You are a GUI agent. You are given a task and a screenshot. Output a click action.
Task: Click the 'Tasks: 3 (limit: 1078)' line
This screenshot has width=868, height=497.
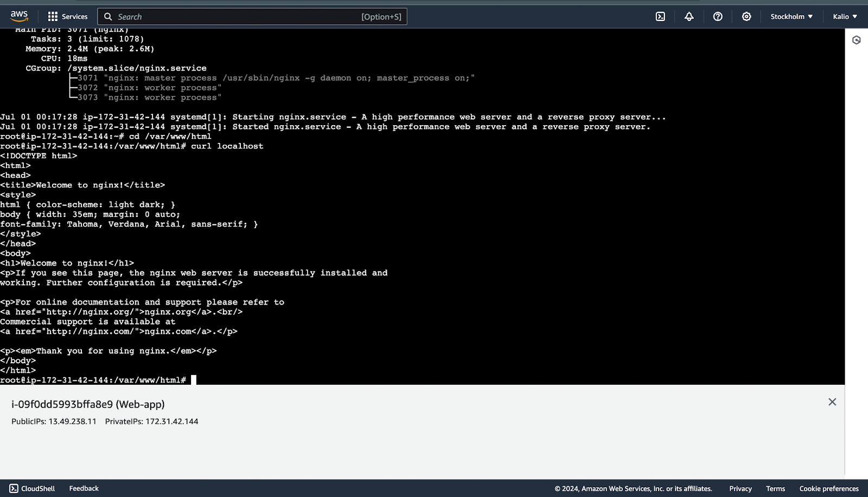[x=87, y=38]
